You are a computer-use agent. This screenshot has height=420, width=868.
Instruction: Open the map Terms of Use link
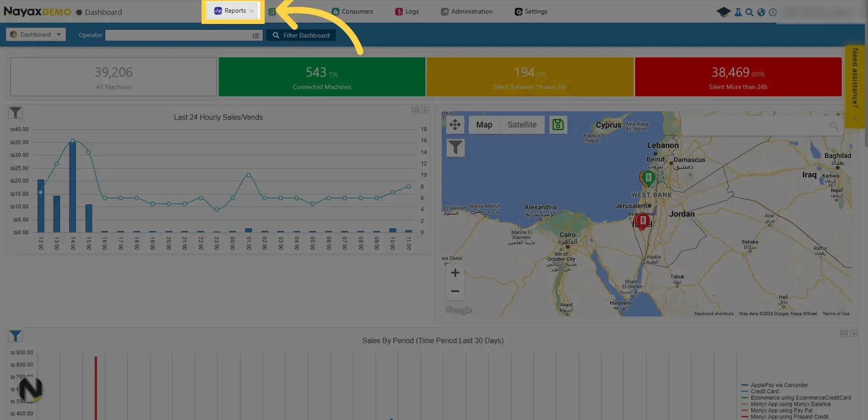click(x=836, y=314)
